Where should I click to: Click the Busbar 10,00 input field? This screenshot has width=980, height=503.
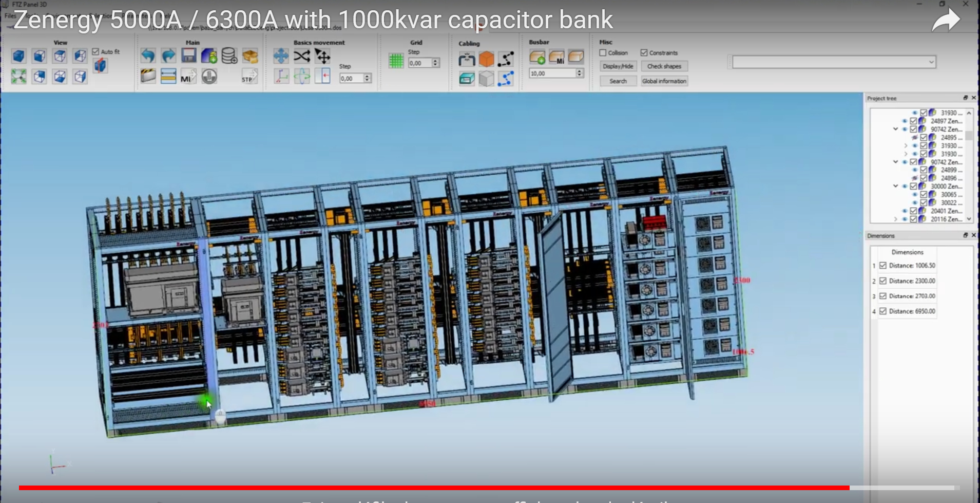(552, 73)
